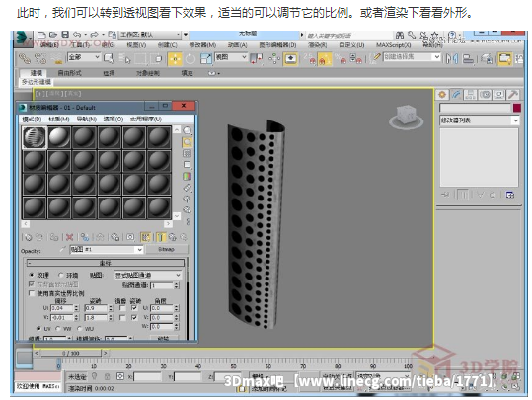The height and width of the screenshot is (400, 532).
Task: Open the 显式贴图通道 mapping dropdown
Action: [x=148, y=275]
